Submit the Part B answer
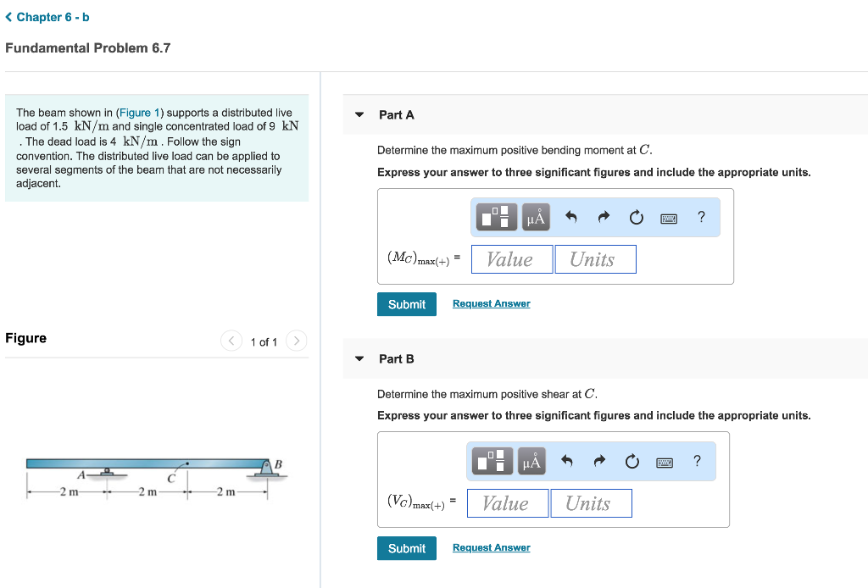Screen dimensions: 868x588 click(406, 547)
